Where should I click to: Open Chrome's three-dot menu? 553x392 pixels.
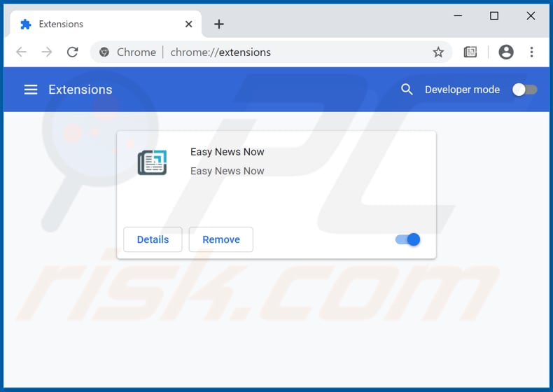click(x=531, y=52)
